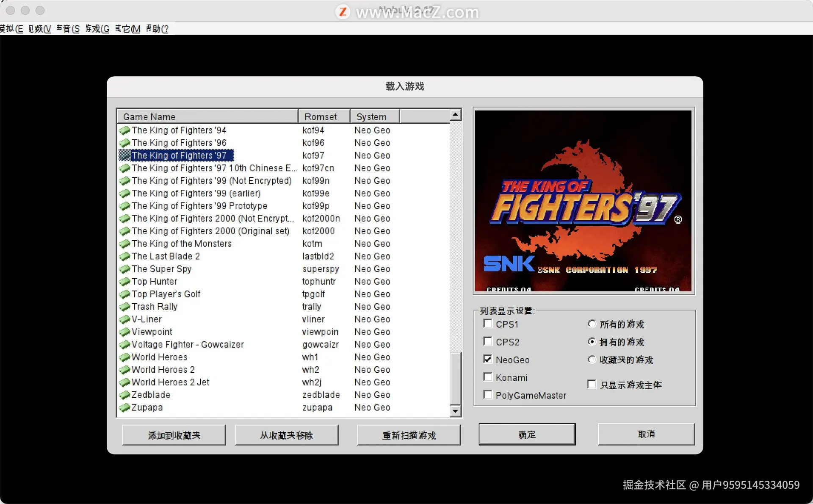Click the icon beside Voltage Fighter - Gowcaizer
This screenshot has width=813, height=504.
(124, 345)
